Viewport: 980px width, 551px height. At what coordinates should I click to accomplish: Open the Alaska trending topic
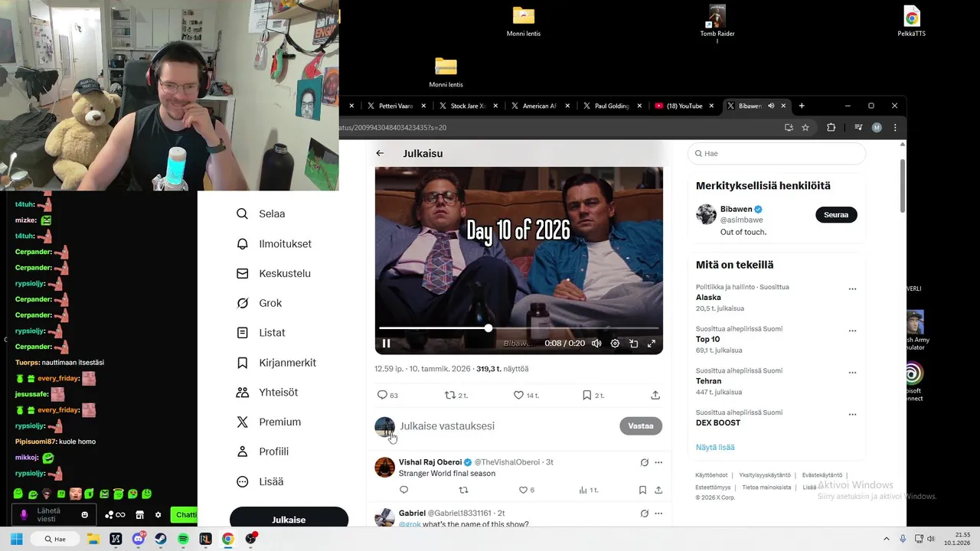[x=708, y=297]
